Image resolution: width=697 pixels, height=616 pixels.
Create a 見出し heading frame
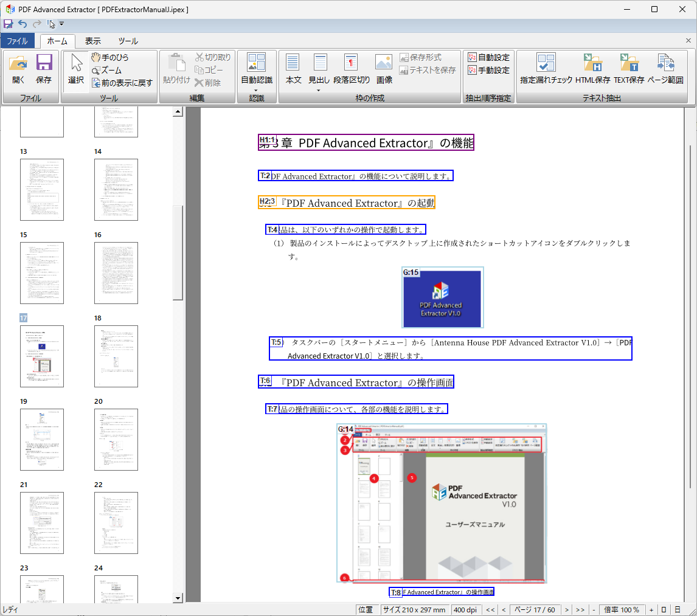point(319,69)
